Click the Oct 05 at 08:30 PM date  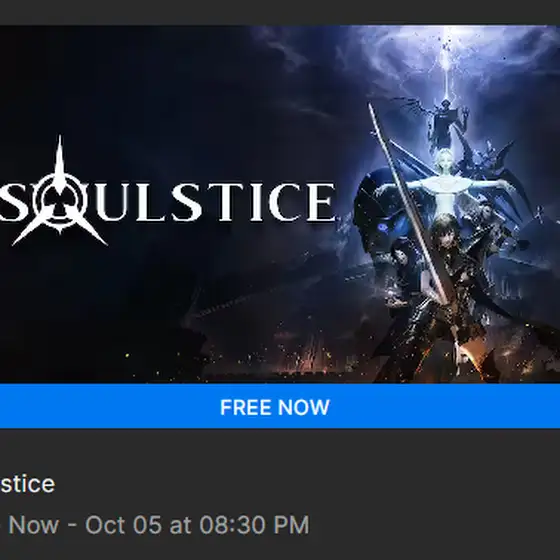[x=197, y=525]
